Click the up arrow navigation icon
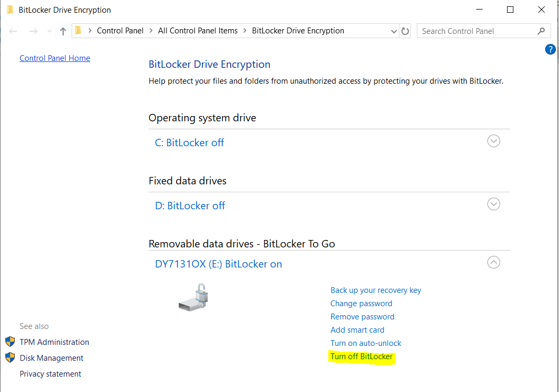 tap(63, 31)
